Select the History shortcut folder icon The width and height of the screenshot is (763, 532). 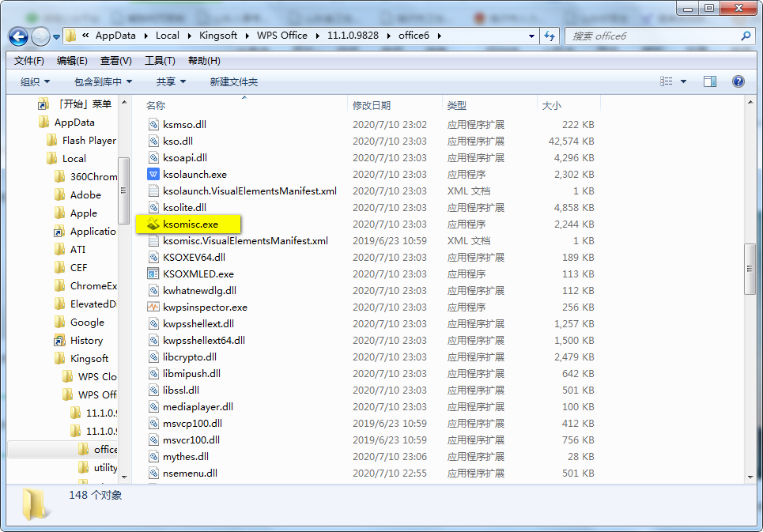59,340
